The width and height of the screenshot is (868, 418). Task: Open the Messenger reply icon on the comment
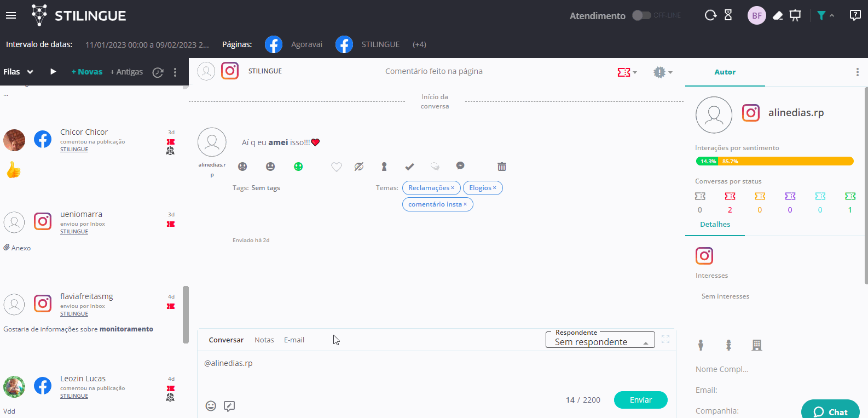pyautogui.click(x=460, y=166)
